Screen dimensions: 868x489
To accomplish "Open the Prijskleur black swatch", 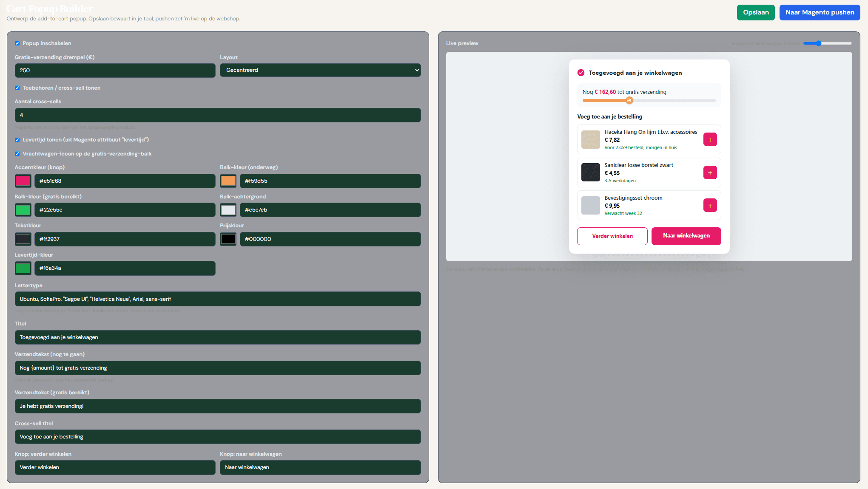I will [228, 239].
